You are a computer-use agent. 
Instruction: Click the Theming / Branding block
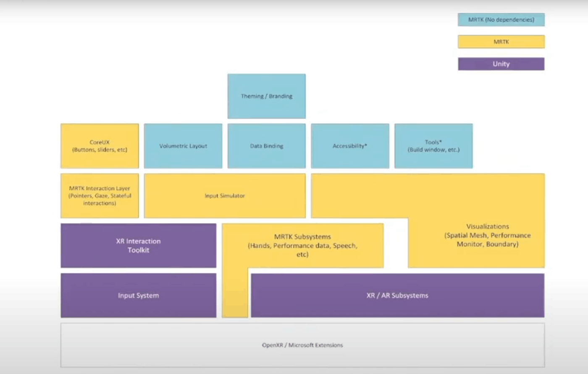coord(266,96)
